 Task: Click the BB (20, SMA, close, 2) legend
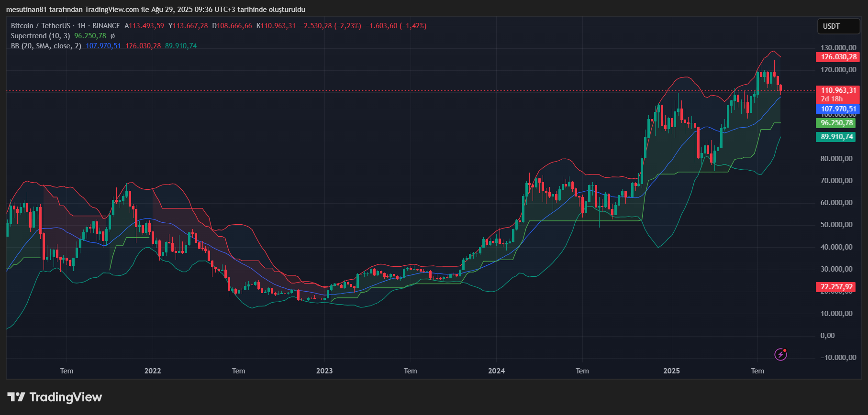[46, 46]
